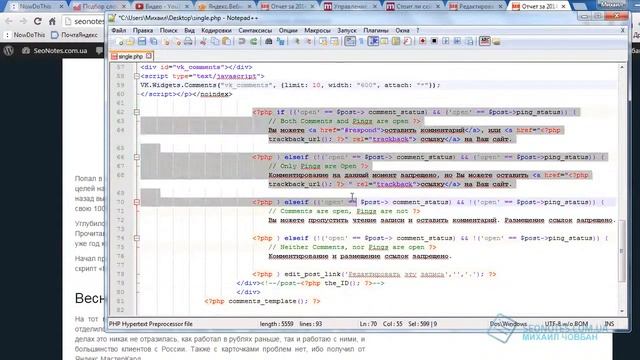Open the Поиск menu
The height and width of the screenshot is (360, 640).
(x=169, y=31)
